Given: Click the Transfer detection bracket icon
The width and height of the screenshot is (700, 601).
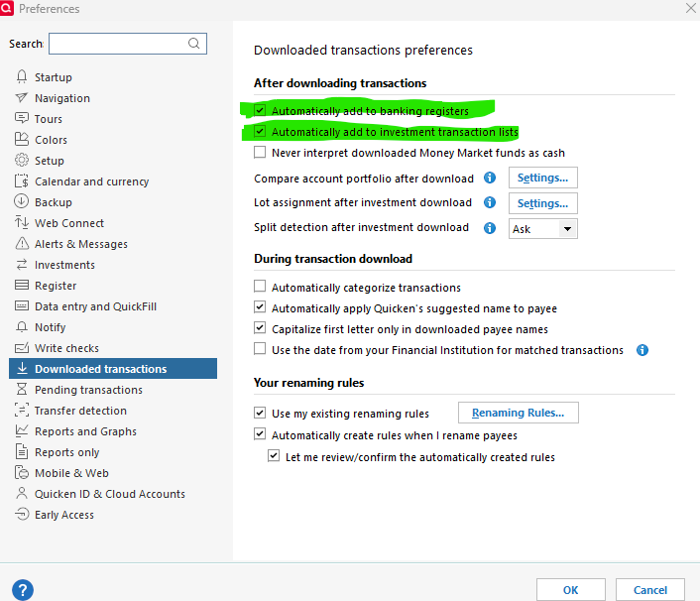Looking at the screenshot, I should [x=22, y=410].
